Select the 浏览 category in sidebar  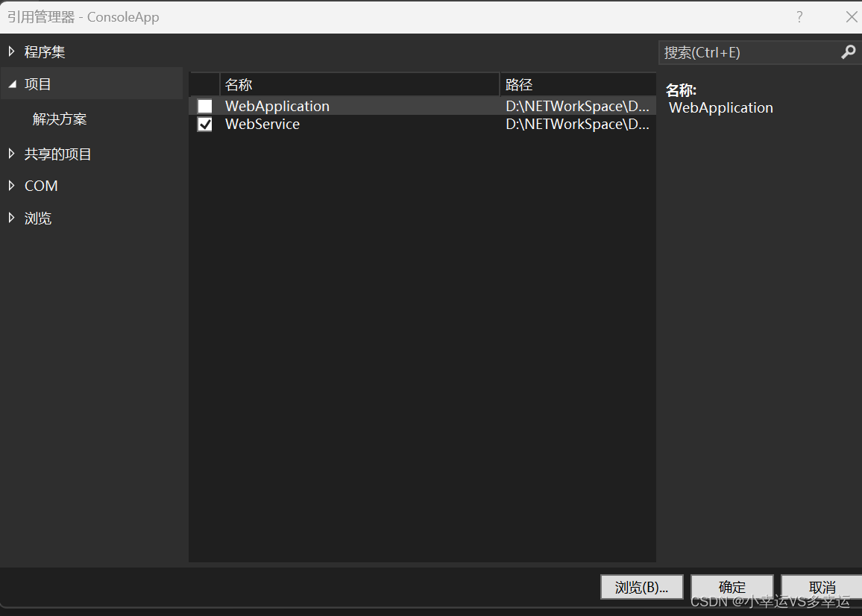38,219
